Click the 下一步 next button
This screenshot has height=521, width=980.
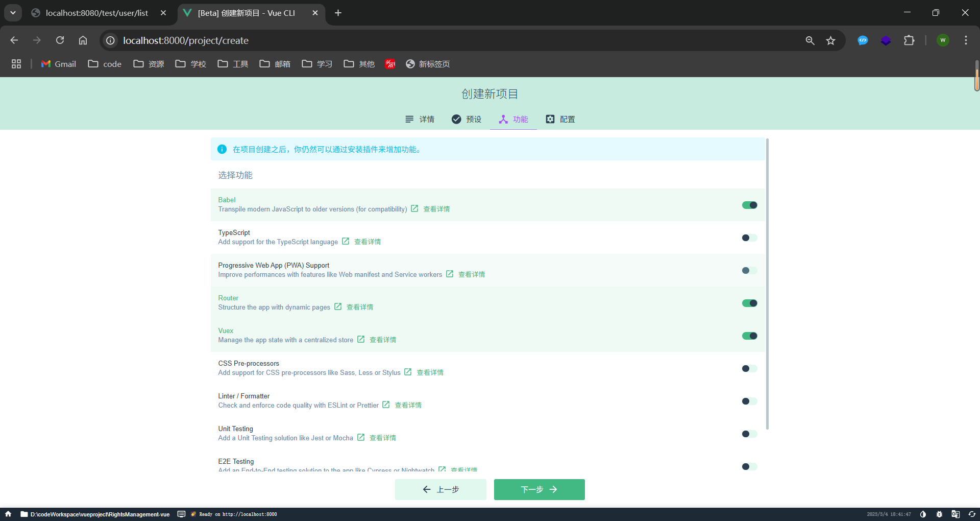click(540, 489)
